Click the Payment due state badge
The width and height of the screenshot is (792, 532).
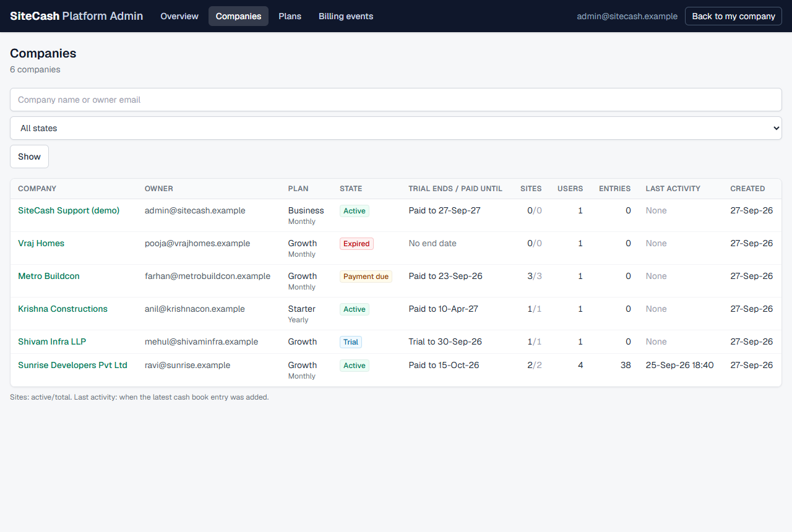pos(366,277)
